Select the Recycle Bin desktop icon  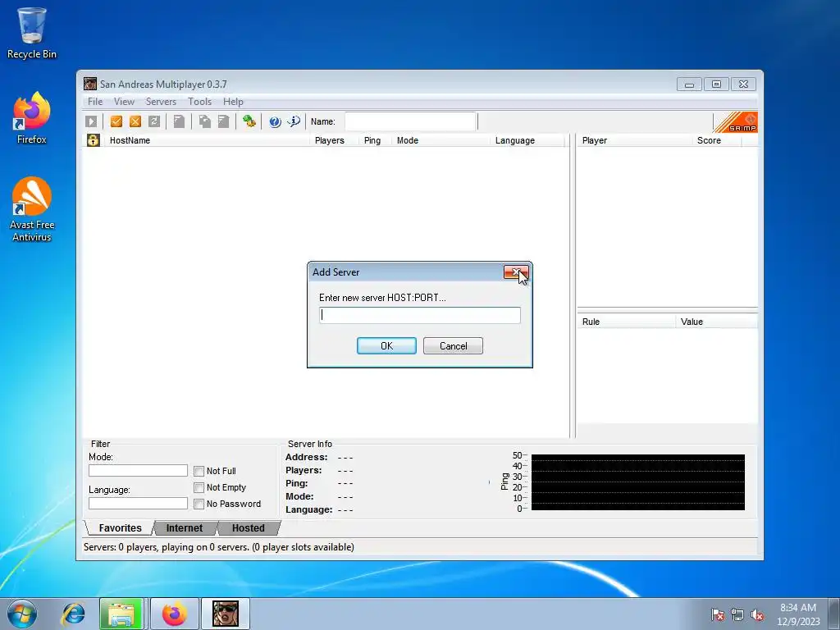coord(32,33)
